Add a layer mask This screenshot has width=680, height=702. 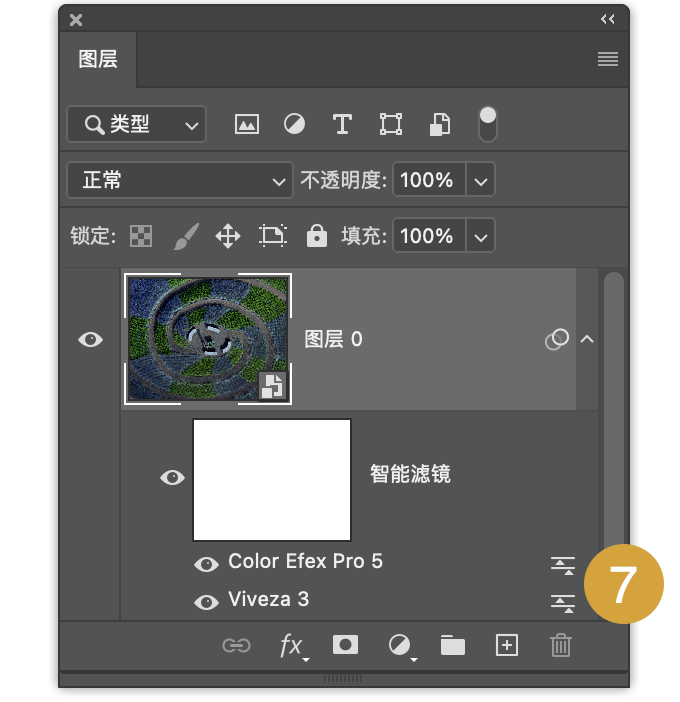pyautogui.click(x=345, y=645)
